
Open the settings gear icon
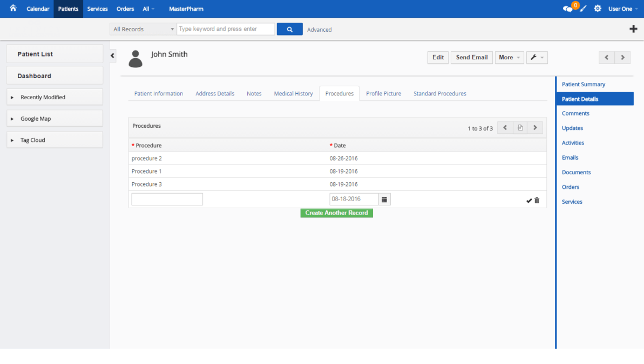pos(597,8)
